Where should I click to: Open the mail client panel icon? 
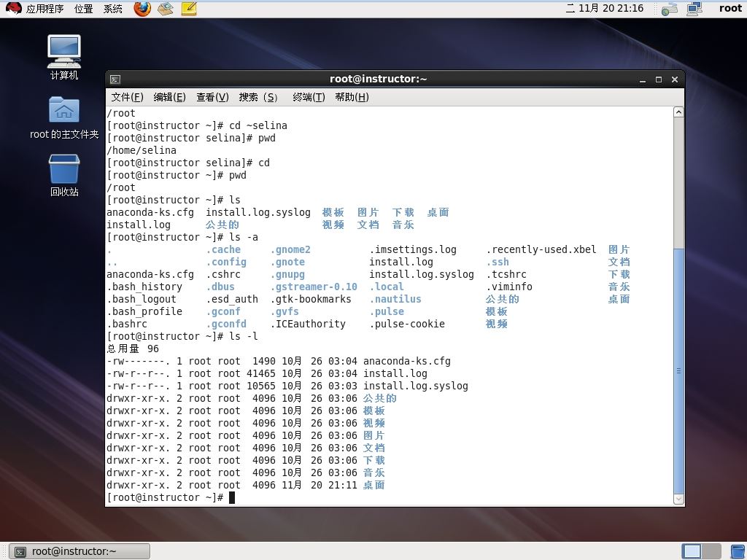[166, 9]
